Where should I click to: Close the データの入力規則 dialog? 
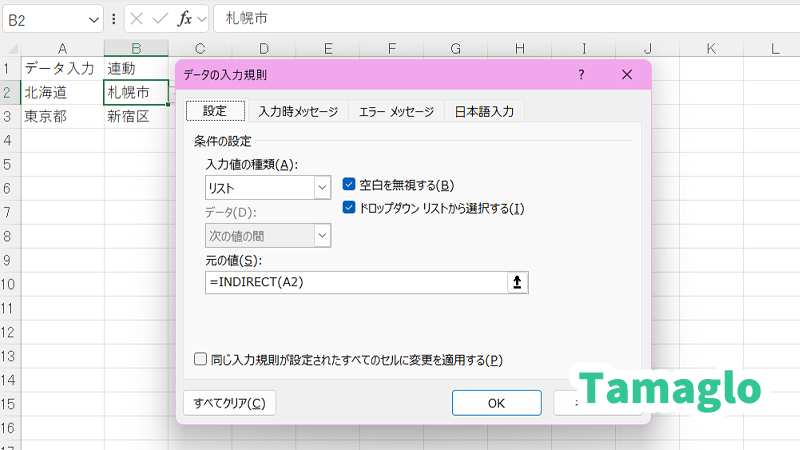coord(627,75)
